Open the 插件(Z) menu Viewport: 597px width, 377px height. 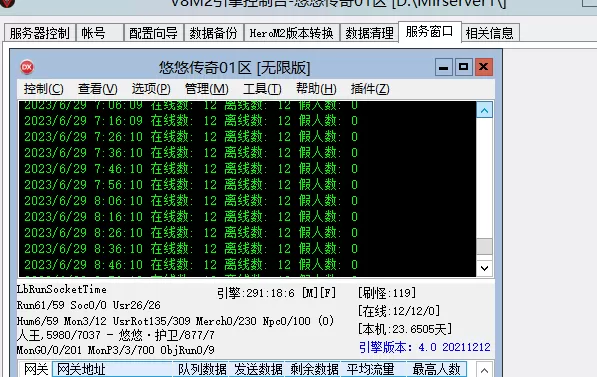(x=370, y=89)
